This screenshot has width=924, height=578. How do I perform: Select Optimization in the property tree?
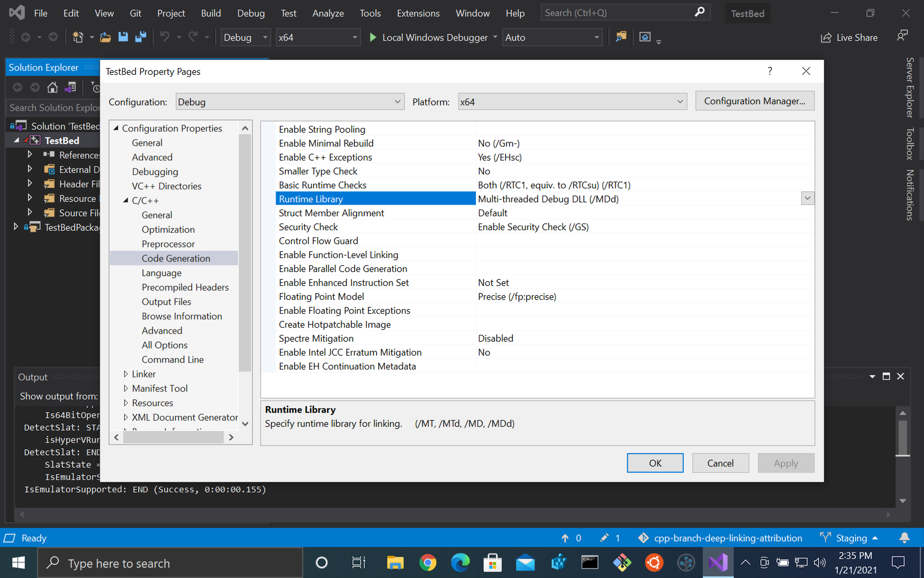pyautogui.click(x=168, y=229)
